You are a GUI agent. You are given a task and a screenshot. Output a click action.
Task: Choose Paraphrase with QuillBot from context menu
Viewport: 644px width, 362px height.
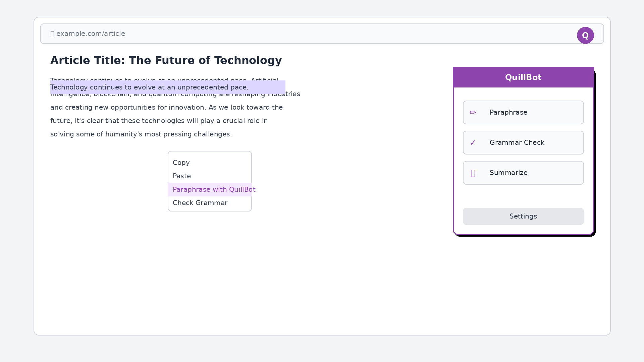pos(214,189)
